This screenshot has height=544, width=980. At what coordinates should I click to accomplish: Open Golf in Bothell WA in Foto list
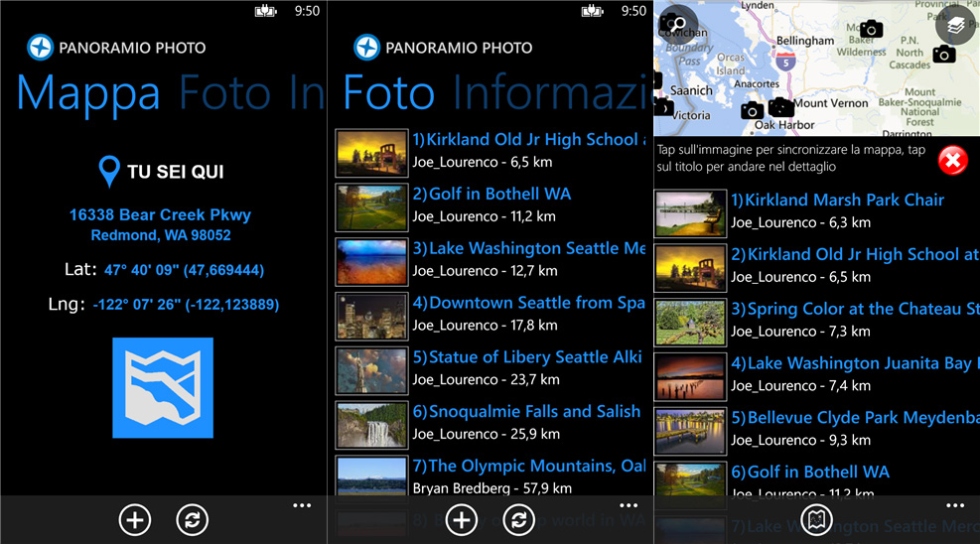[x=491, y=194]
